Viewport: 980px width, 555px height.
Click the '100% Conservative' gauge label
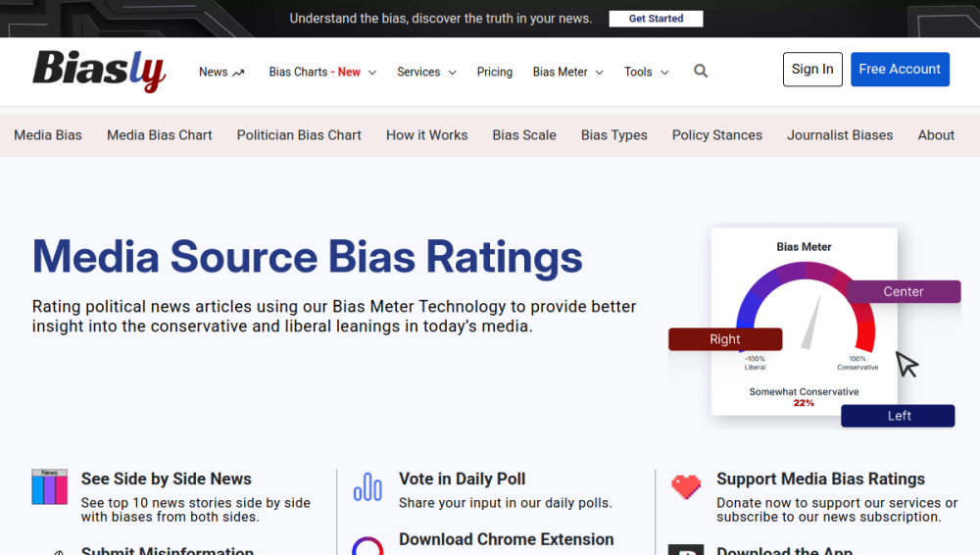[x=857, y=363]
